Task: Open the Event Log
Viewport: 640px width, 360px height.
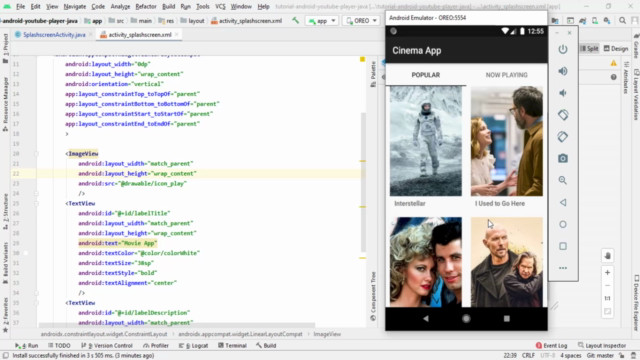Action: [551, 345]
